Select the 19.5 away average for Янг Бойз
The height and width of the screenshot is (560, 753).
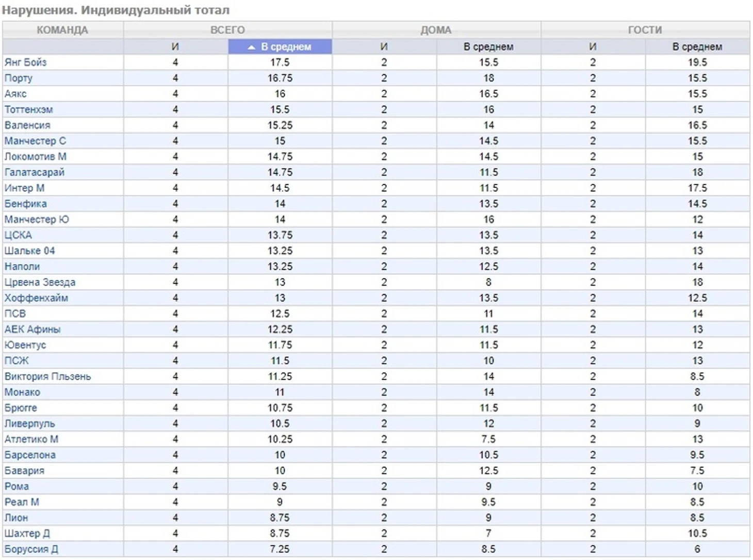click(697, 62)
